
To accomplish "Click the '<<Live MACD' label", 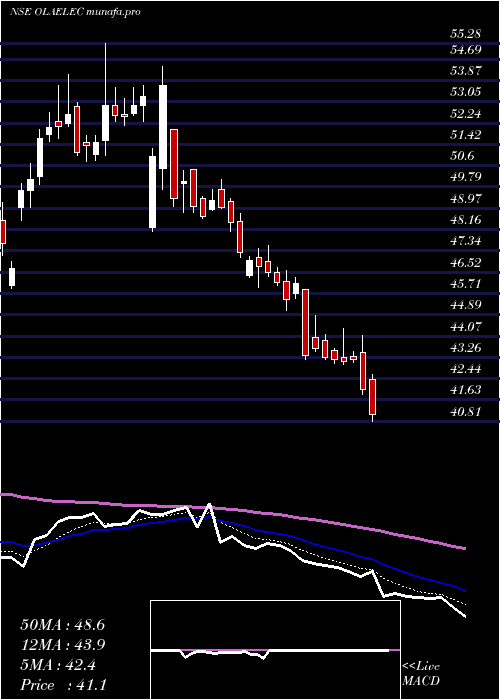I will 421,674.
